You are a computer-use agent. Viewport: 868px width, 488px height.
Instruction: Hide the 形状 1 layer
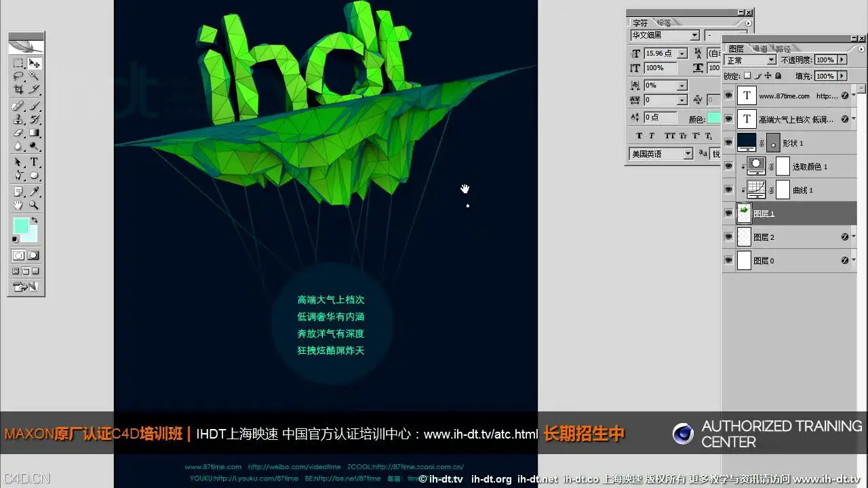pos(729,143)
